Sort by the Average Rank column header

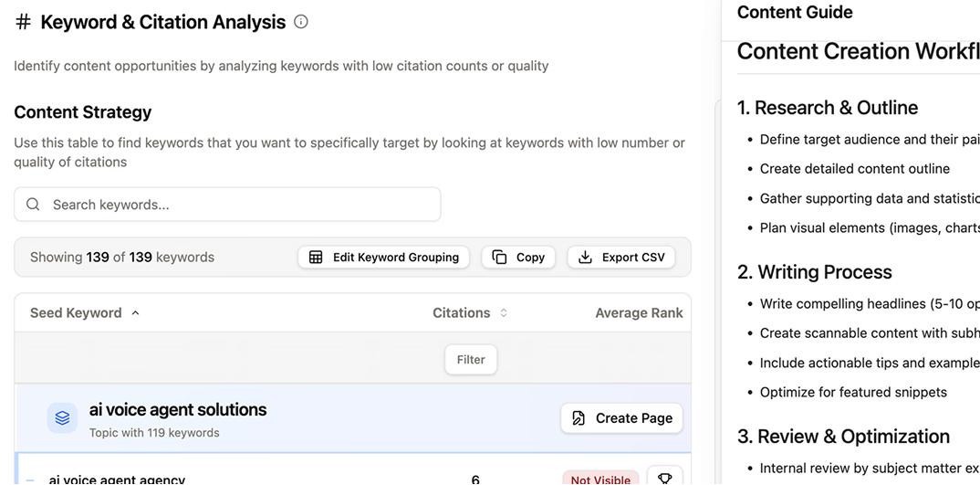click(639, 313)
